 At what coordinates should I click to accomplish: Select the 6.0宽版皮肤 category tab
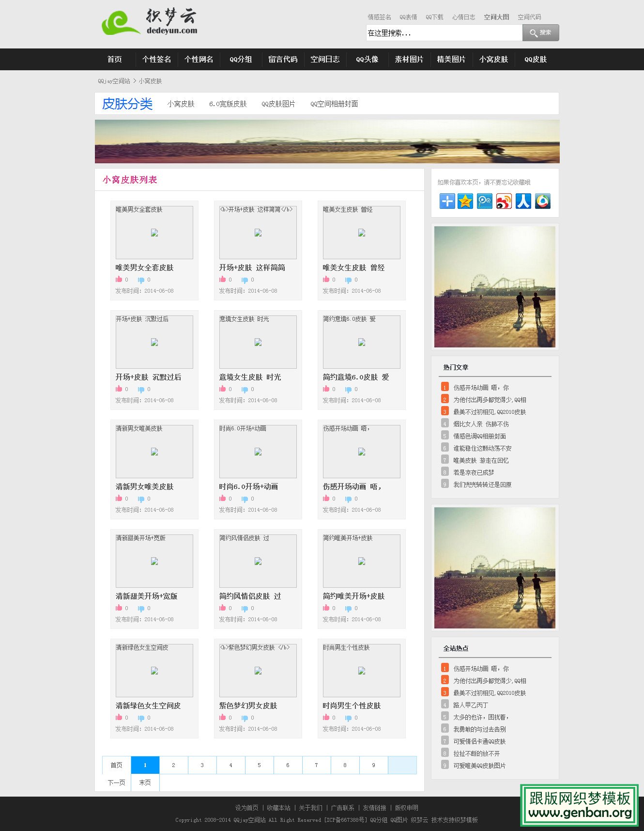pyautogui.click(x=228, y=104)
